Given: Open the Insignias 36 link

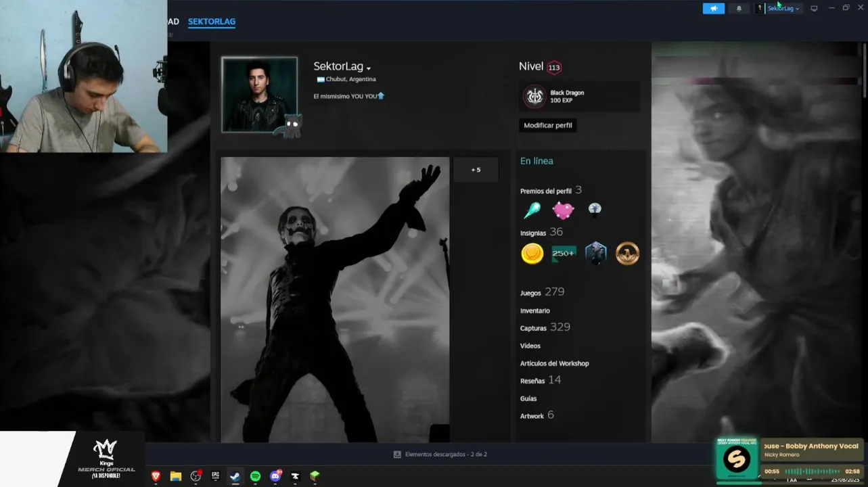Looking at the screenshot, I should [541, 232].
